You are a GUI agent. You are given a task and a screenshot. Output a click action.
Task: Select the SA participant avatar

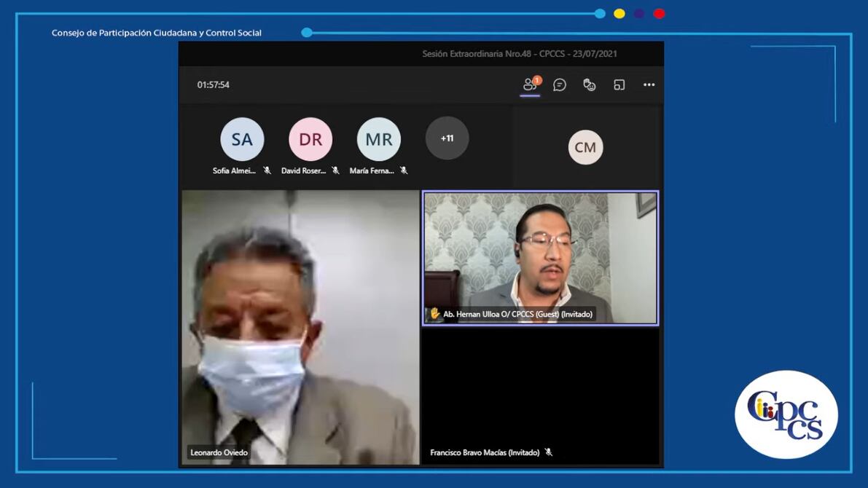click(242, 139)
